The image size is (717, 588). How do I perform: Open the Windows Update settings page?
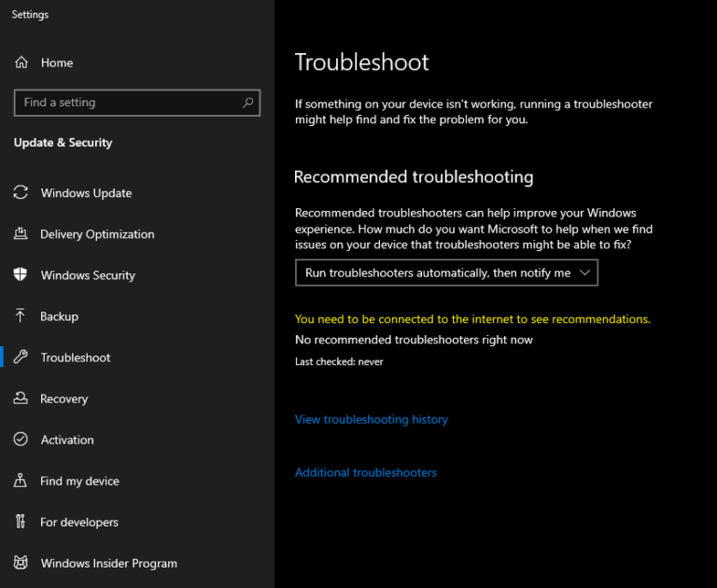click(x=86, y=193)
